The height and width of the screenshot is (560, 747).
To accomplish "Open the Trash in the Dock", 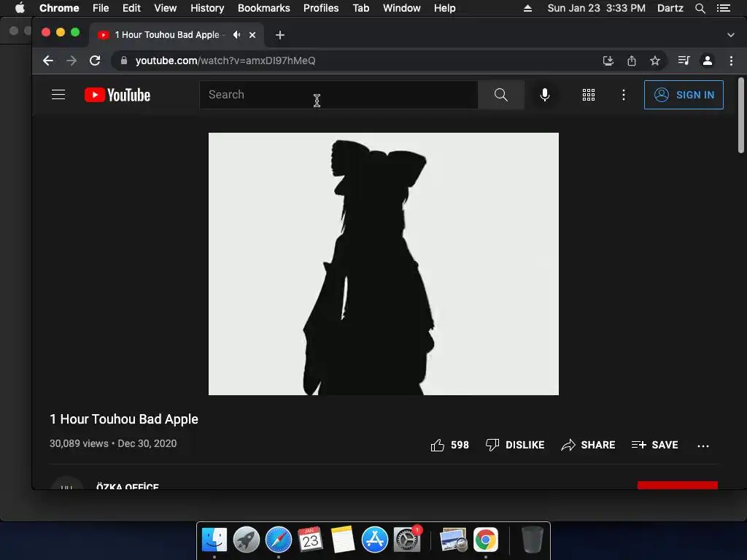I will (532, 540).
